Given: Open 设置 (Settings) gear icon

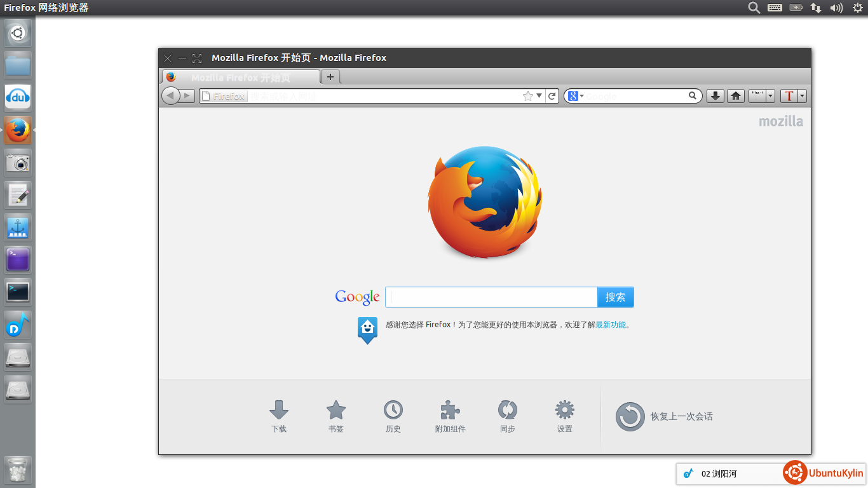Looking at the screenshot, I should point(564,410).
